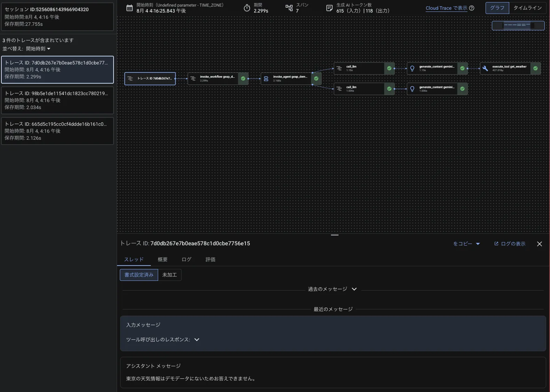Click the span count hierarchy icon
Viewport: 550px width, 392px height.
tap(289, 8)
